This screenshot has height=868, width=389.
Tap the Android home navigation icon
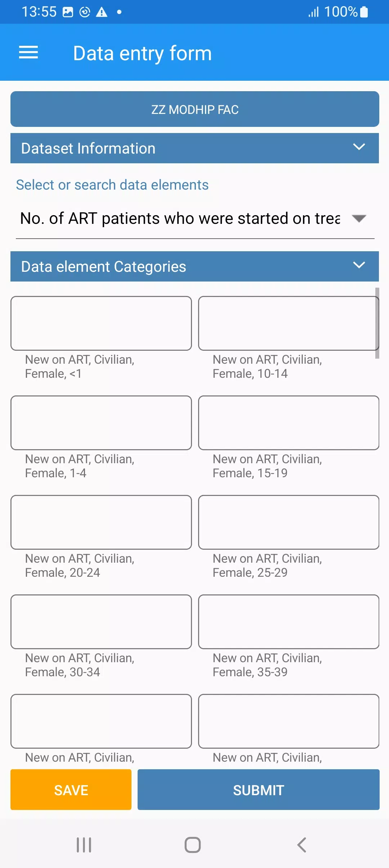pyautogui.click(x=193, y=845)
